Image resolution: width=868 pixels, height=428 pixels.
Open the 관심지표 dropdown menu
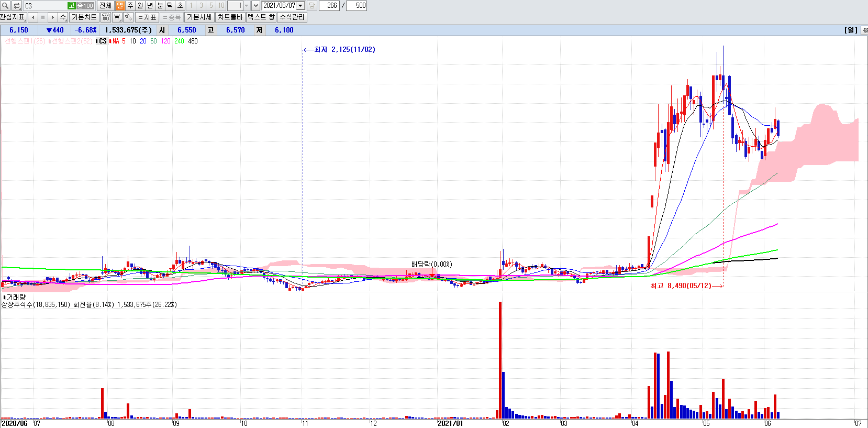12,17
